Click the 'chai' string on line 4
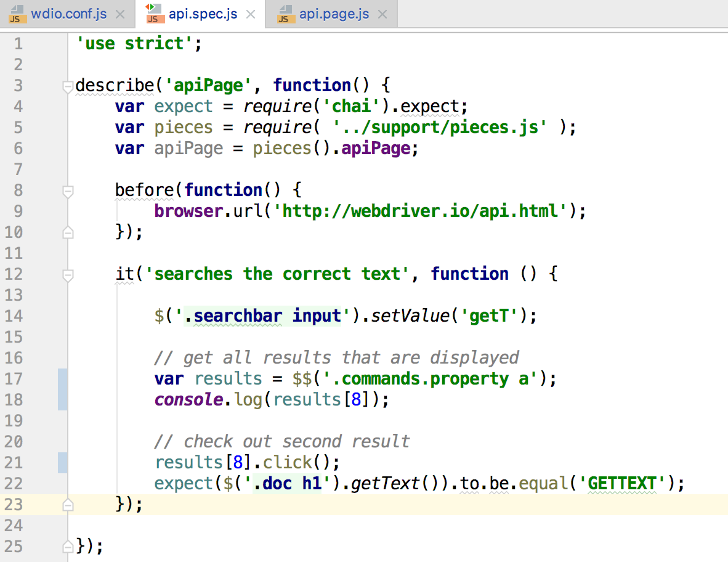 (x=351, y=107)
